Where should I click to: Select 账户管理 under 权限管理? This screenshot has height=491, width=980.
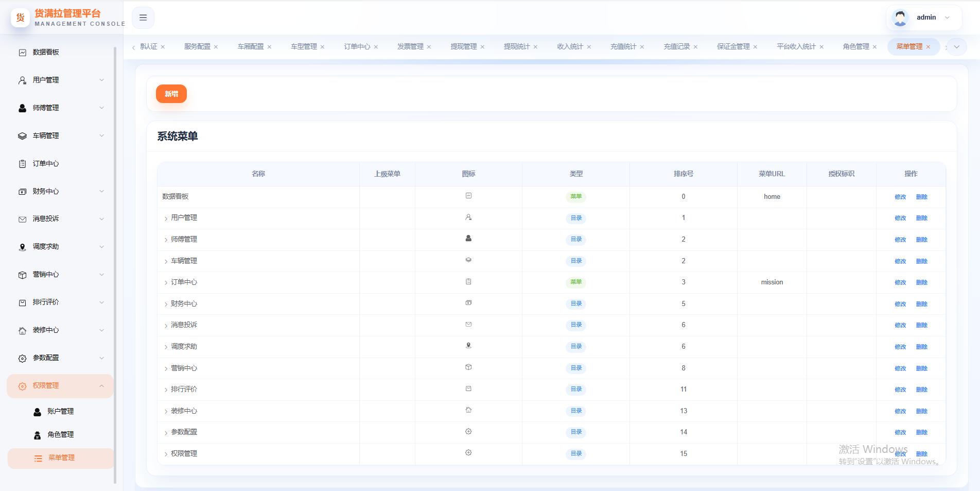pos(61,412)
